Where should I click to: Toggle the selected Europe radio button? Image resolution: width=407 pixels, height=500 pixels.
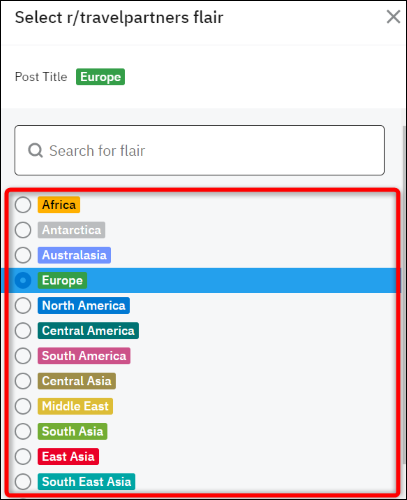23,280
